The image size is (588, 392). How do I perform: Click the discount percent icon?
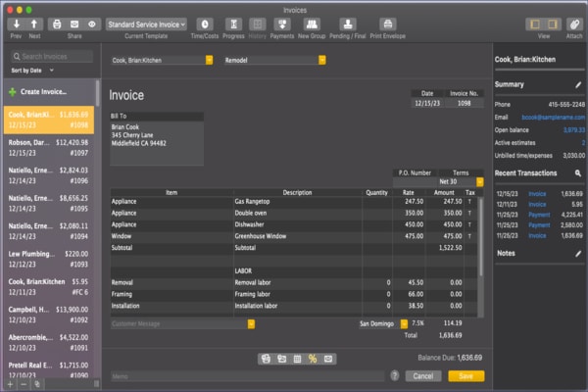coord(313,359)
